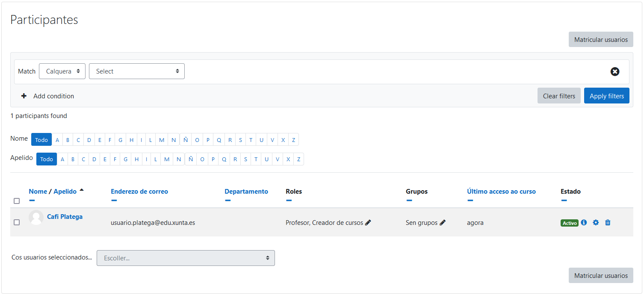Click the pencil icon next to Sen grupos
The width and height of the screenshot is (644, 295).
coord(443,223)
